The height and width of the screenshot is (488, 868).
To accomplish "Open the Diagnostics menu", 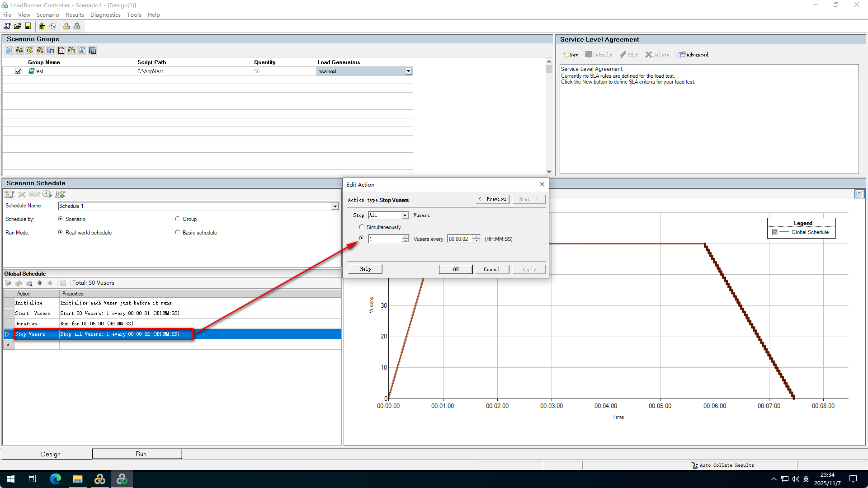I will click(x=105, y=14).
